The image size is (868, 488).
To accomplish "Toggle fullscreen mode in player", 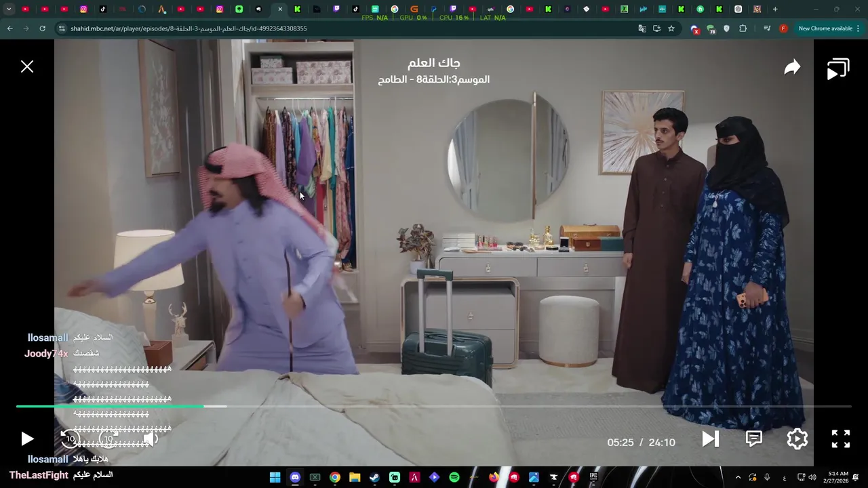I will [x=841, y=439].
